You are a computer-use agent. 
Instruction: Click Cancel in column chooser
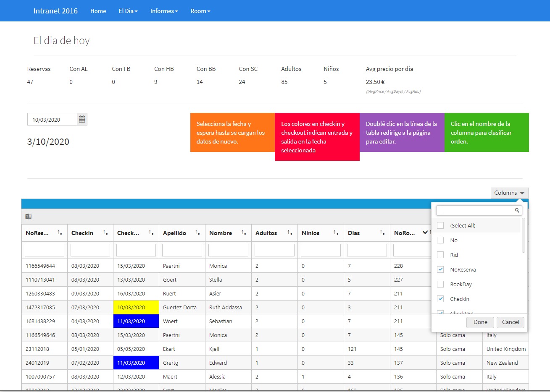(x=511, y=322)
